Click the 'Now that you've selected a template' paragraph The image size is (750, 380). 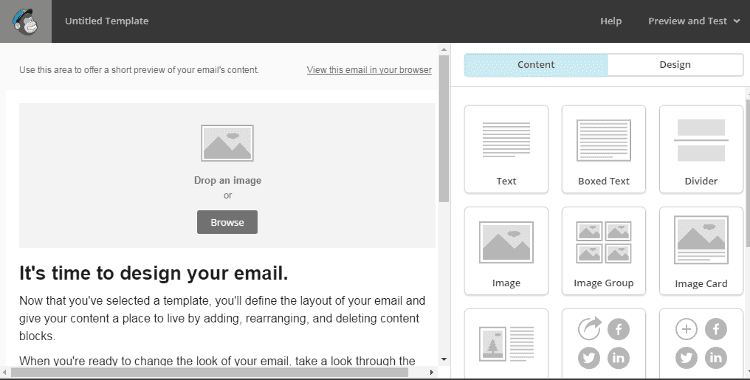click(222, 318)
